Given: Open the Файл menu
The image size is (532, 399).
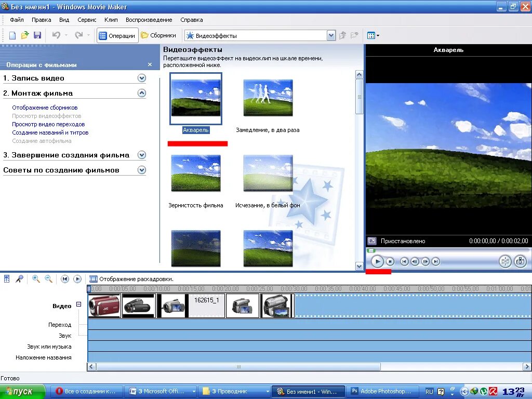Looking at the screenshot, I should [17, 20].
